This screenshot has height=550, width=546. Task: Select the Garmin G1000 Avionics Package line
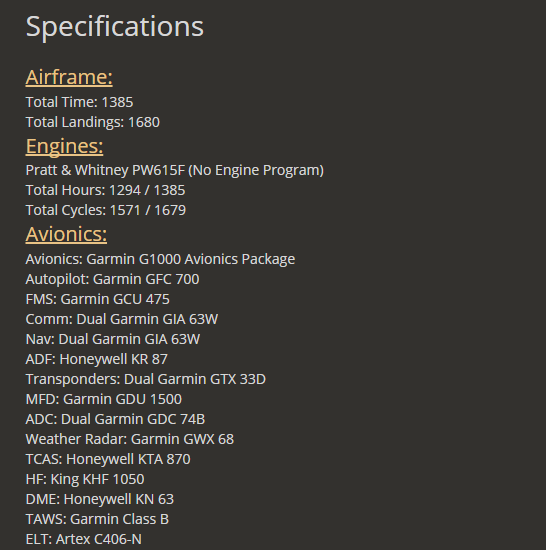tap(160, 259)
